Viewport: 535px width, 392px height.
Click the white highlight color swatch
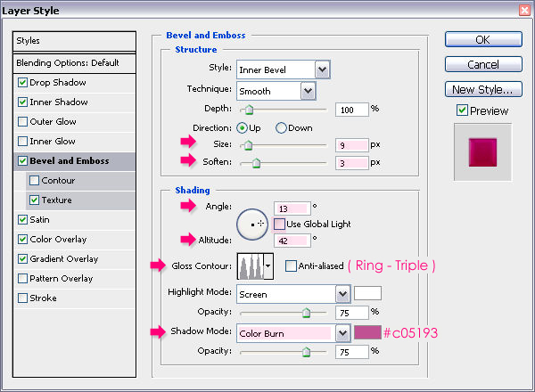(x=367, y=293)
